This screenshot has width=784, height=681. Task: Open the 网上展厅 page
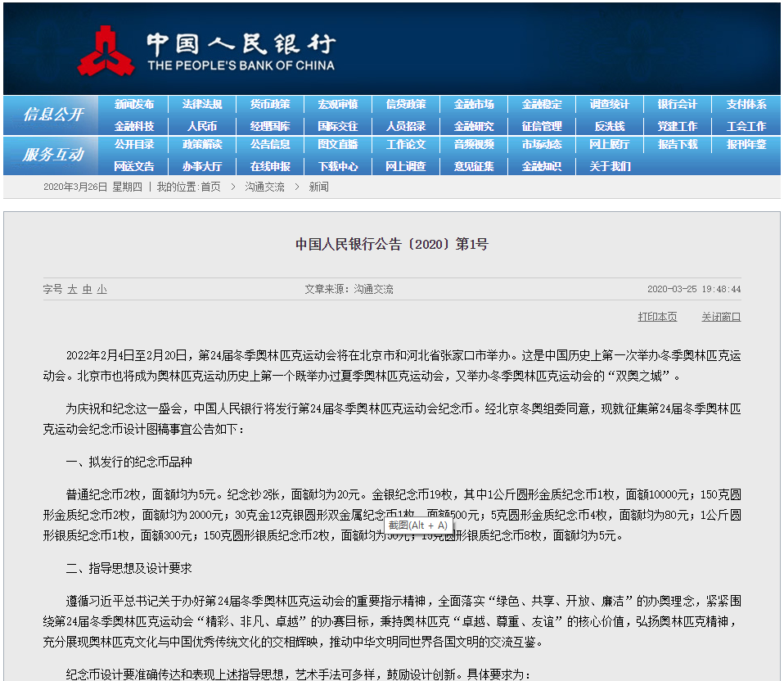tap(610, 145)
